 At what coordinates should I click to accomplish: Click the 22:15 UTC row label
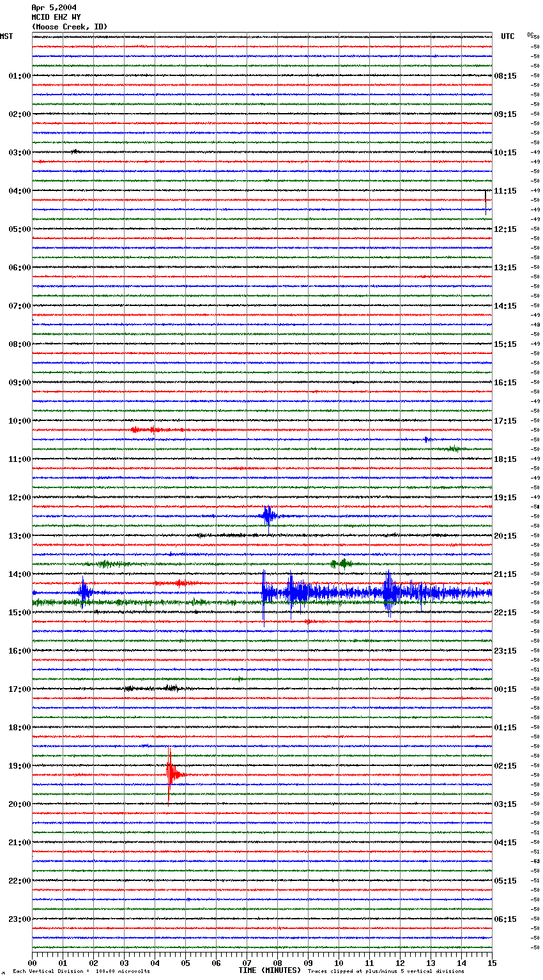pyautogui.click(x=505, y=613)
